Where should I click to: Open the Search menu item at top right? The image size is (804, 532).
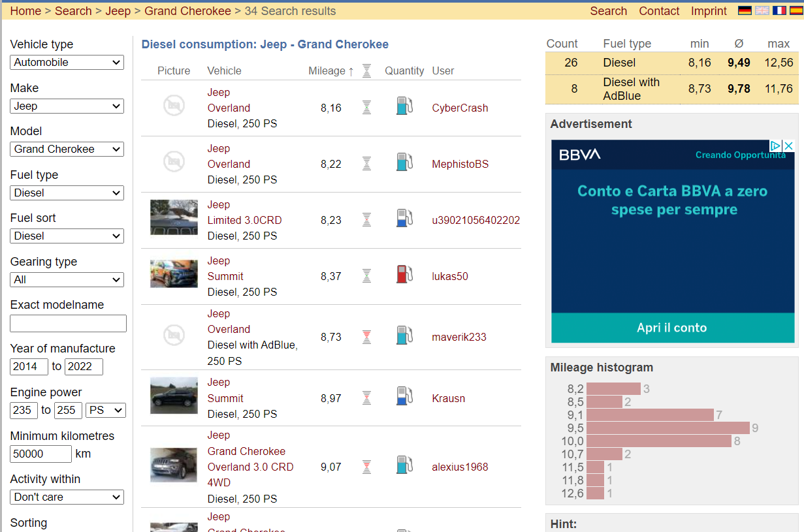pos(609,11)
